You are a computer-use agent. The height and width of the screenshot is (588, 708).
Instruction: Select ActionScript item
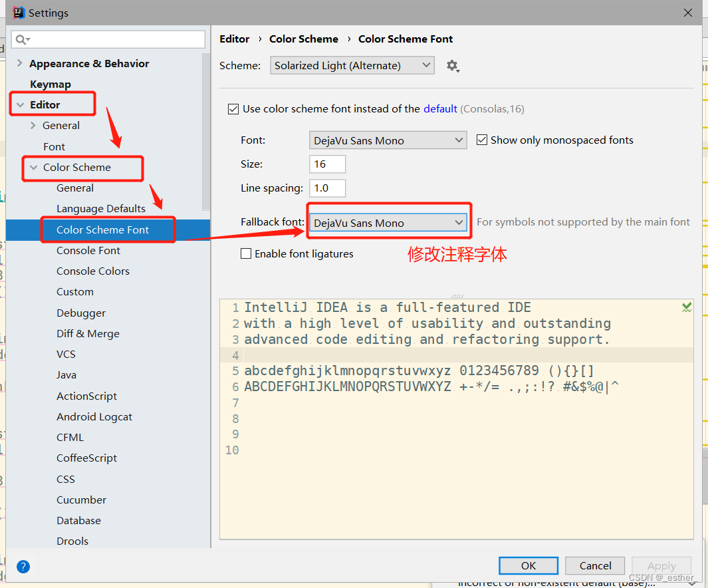[x=86, y=396]
